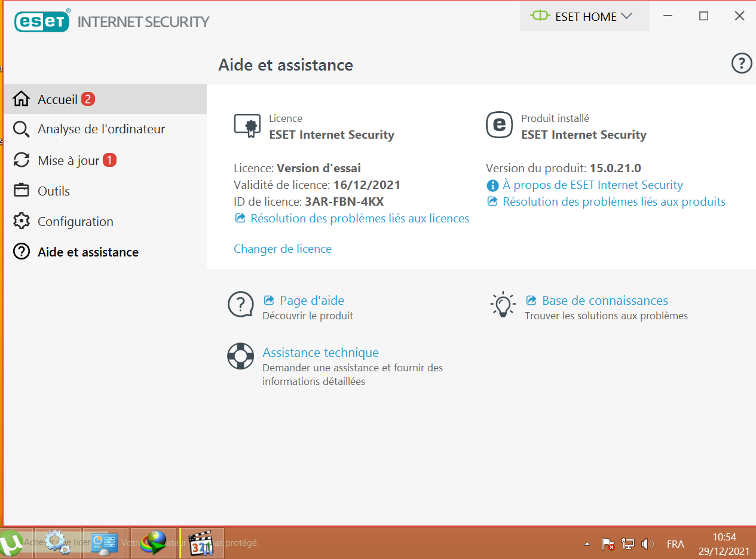Click the info icon beside À propos
This screenshot has height=559, width=756.
pyautogui.click(x=492, y=185)
